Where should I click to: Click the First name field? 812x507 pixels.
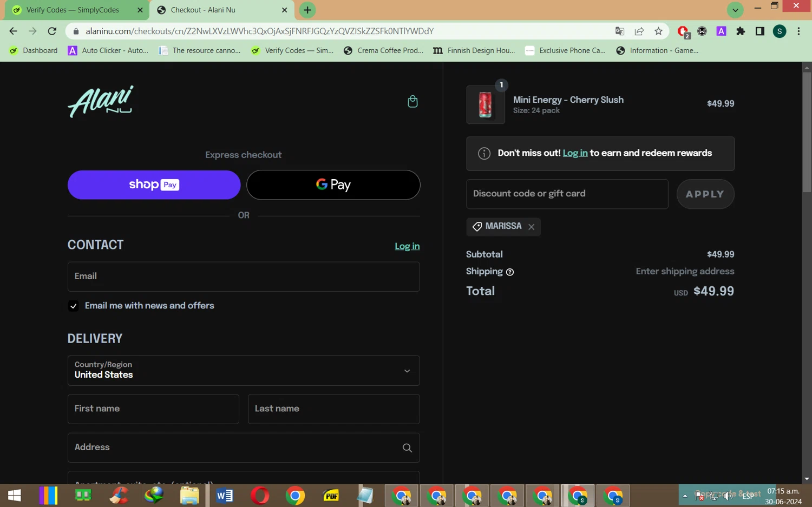(x=153, y=409)
